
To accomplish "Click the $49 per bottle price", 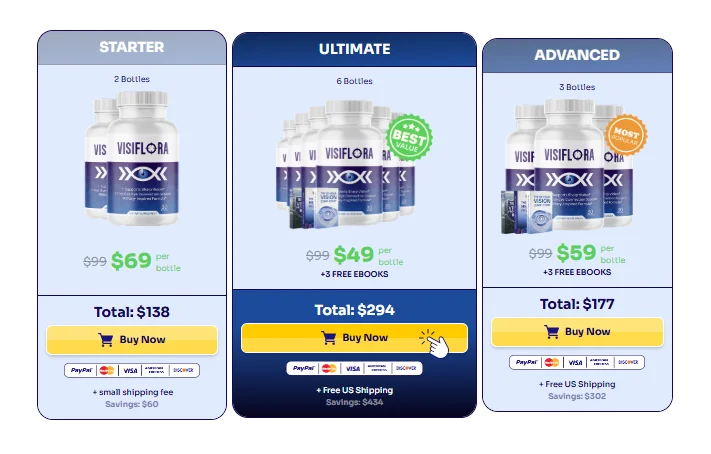I will point(354,255).
